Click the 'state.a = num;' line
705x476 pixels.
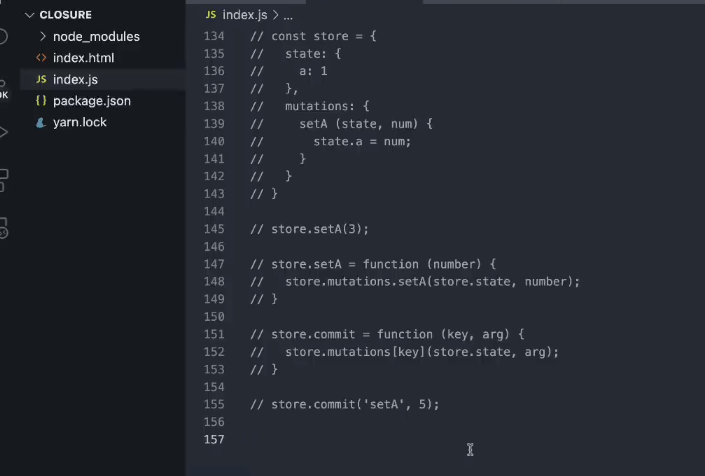(x=330, y=141)
